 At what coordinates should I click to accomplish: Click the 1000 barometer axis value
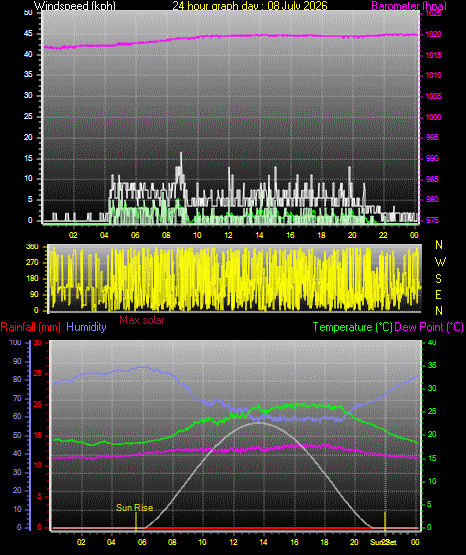pyautogui.click(x=433, y=117)
